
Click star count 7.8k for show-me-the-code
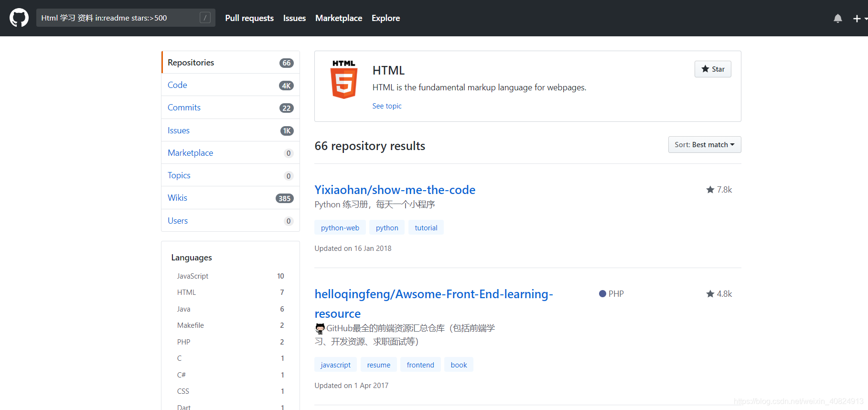coord(719,190)
